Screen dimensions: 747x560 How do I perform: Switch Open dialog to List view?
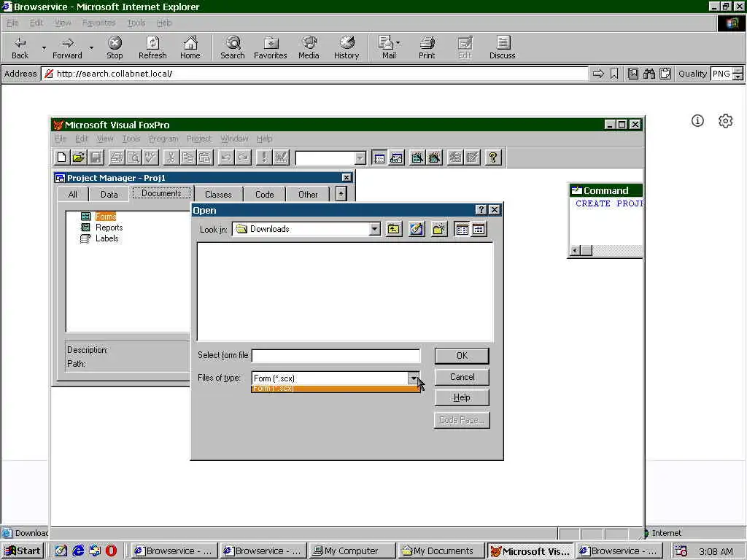click(x=462, y=230)
